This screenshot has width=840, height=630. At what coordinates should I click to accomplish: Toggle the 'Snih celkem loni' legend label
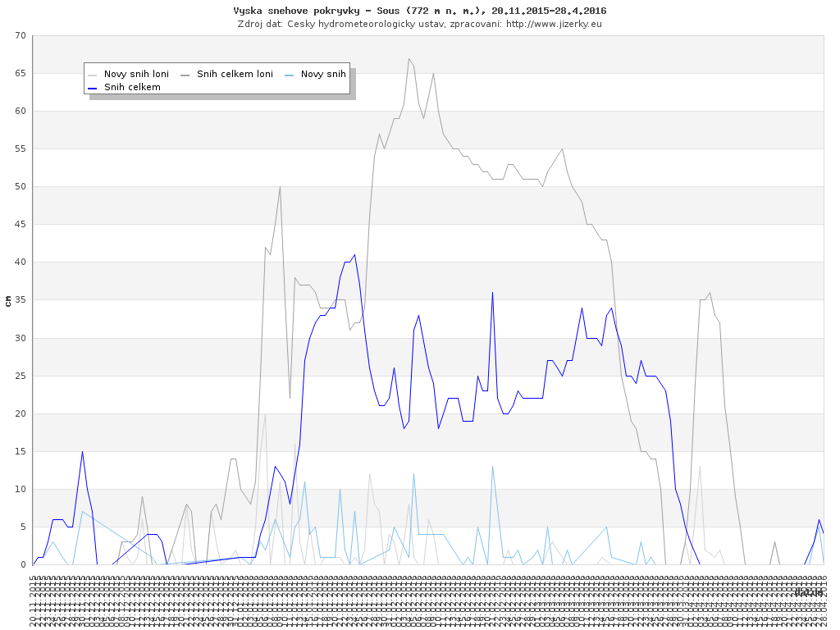[235, 75]
